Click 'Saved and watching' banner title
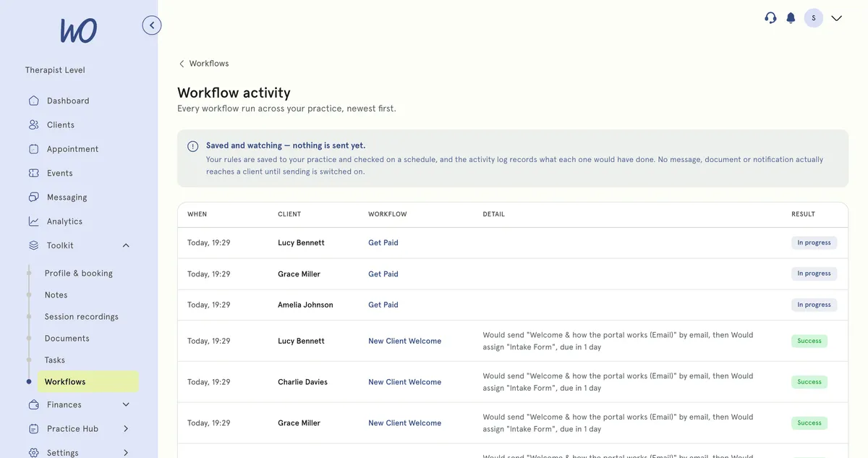The height and width of the screenshot is (458, 868). 286,145
